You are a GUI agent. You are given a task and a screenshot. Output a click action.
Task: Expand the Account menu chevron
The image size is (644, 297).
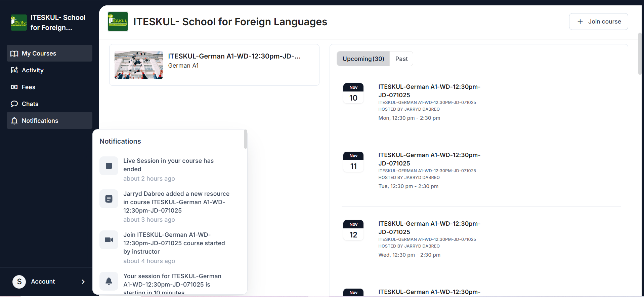coord(83,282)
